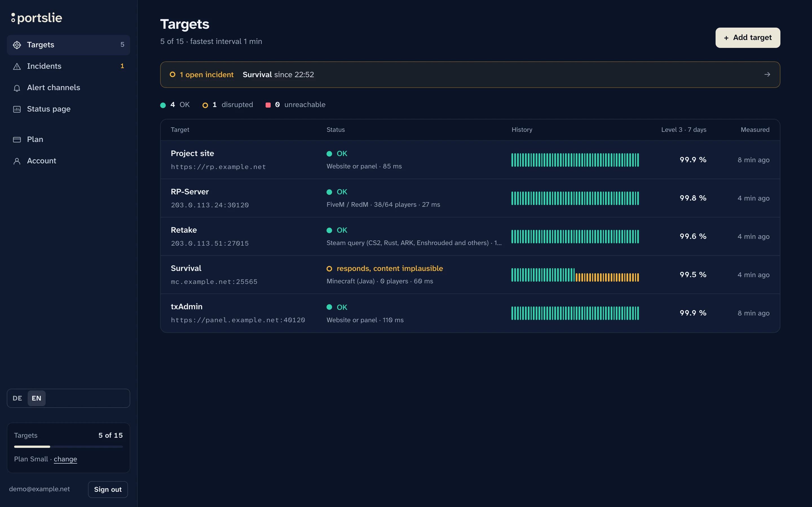Click the Plan card icon
Image resolution: width=812 pixels, height=507 pixels.
pos(17,139)
